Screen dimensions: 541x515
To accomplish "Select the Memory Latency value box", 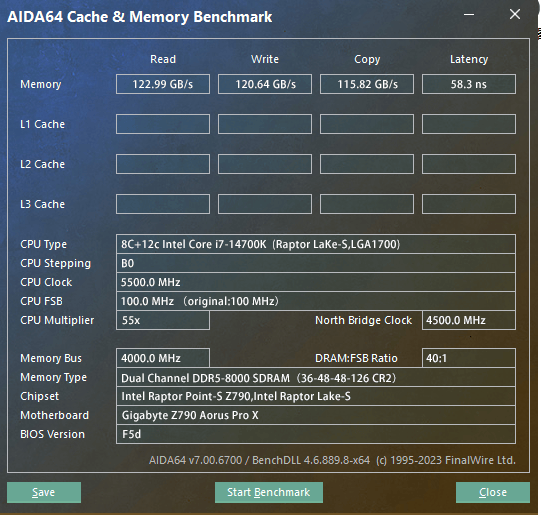I will pyautogui.click(x=469, y=84).
